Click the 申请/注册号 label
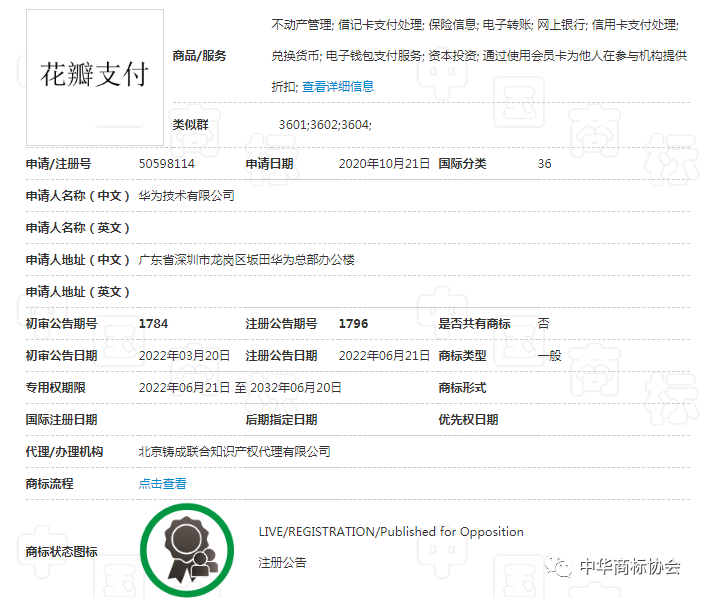Viewport: 703px width, 598px height. [x=58, y=164]
